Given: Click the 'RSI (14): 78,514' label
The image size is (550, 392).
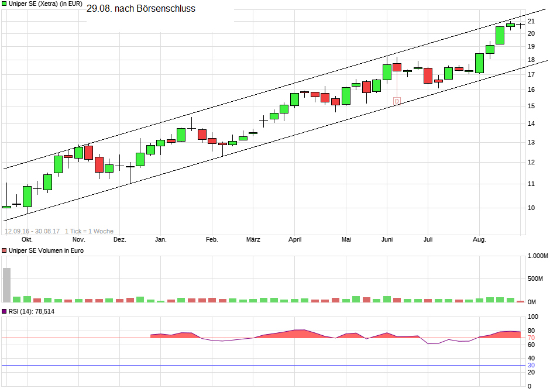Looking at the screenshot, I should point(32,311).
